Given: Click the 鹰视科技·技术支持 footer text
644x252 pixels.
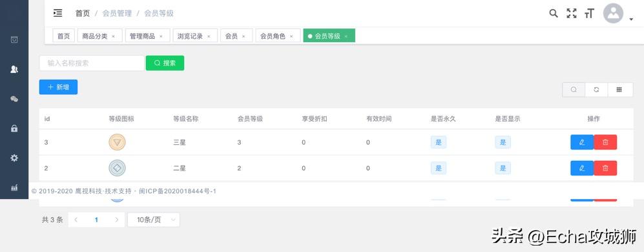Looking at the screenshot, I should (103, 191).
